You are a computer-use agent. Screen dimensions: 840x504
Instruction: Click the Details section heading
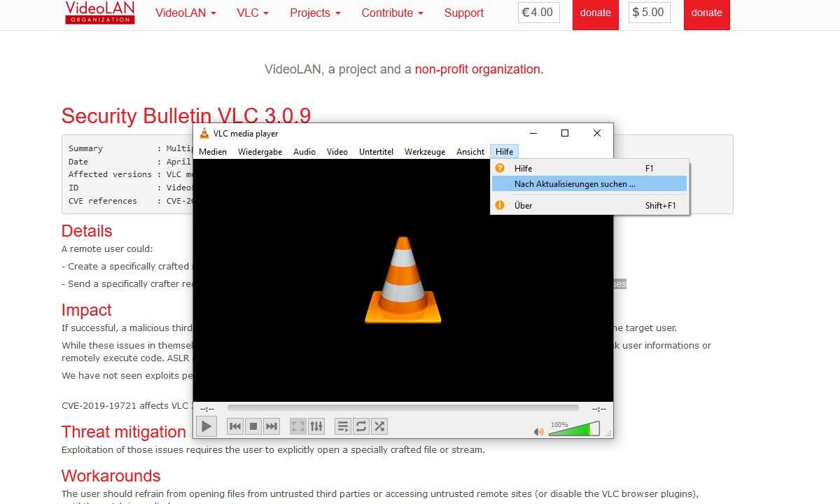click(87, 231)
